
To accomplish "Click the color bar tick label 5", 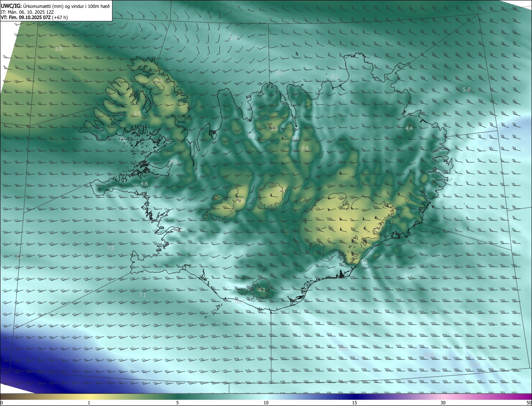I will click(177, 403).
